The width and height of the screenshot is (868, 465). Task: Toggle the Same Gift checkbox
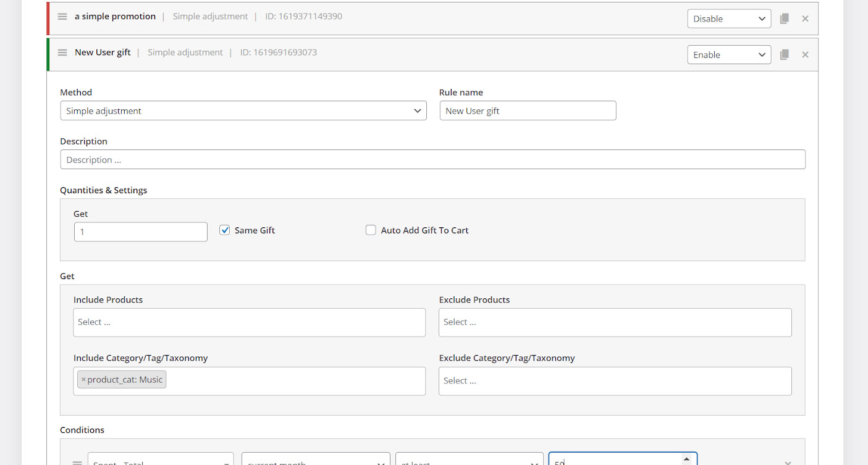225,230
